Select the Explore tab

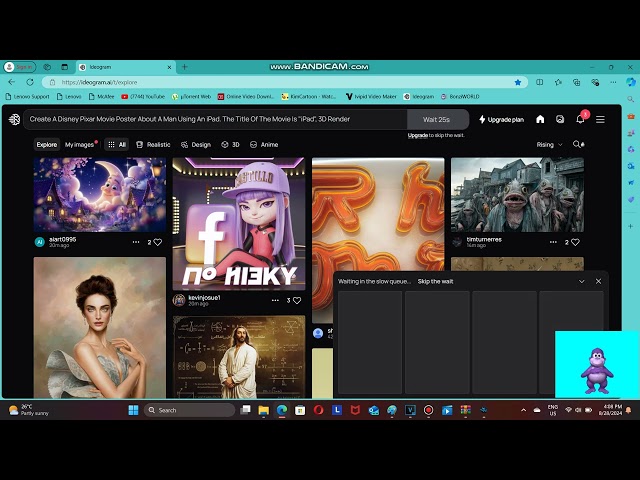(47, 144)
